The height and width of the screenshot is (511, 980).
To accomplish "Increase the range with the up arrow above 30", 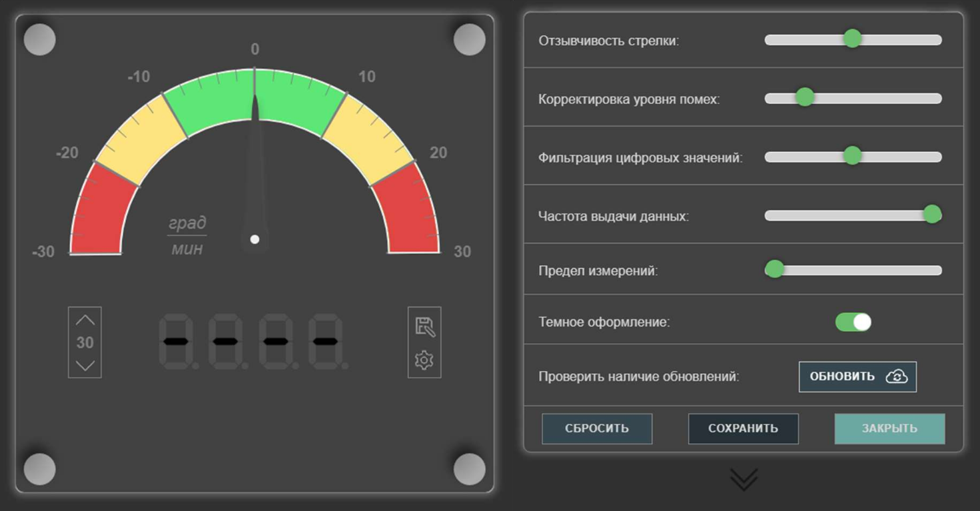I will [85, 320].
